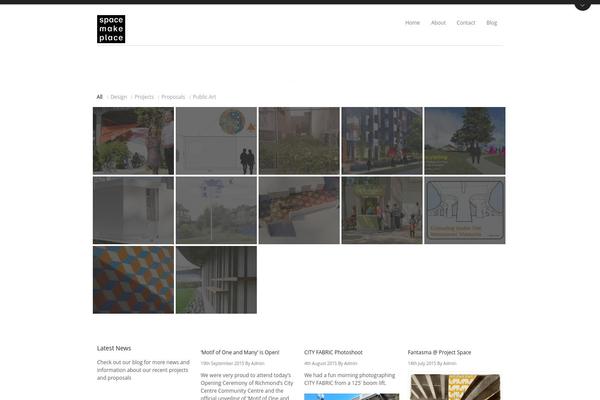The image size is (600, 400).
Task: Click the space make place logo
Action: (x=111, y=29)
